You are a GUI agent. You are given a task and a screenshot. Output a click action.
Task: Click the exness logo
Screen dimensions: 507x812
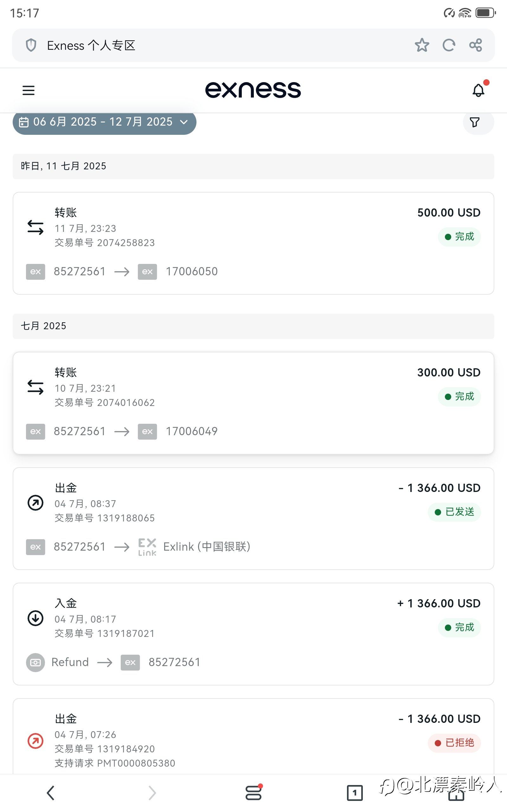(x=253, y=90)
